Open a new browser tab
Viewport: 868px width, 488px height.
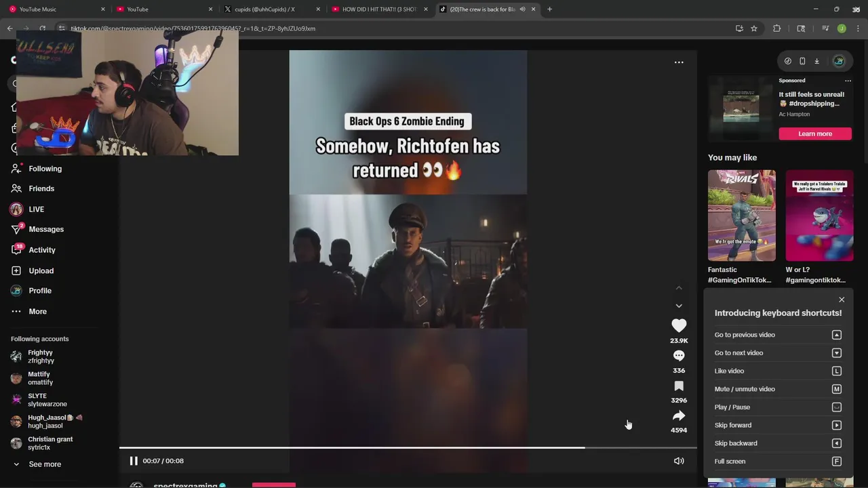tap(549, 9)
